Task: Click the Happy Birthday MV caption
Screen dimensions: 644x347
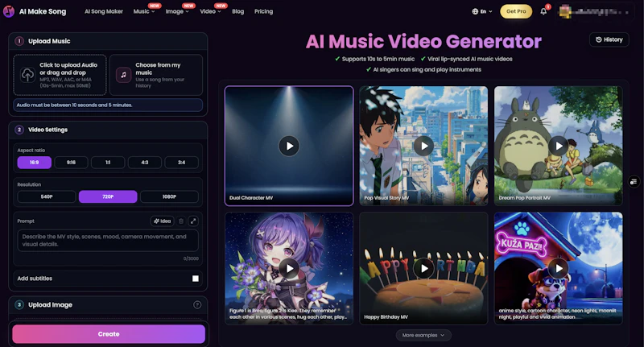Action: [x=386, y=317]
